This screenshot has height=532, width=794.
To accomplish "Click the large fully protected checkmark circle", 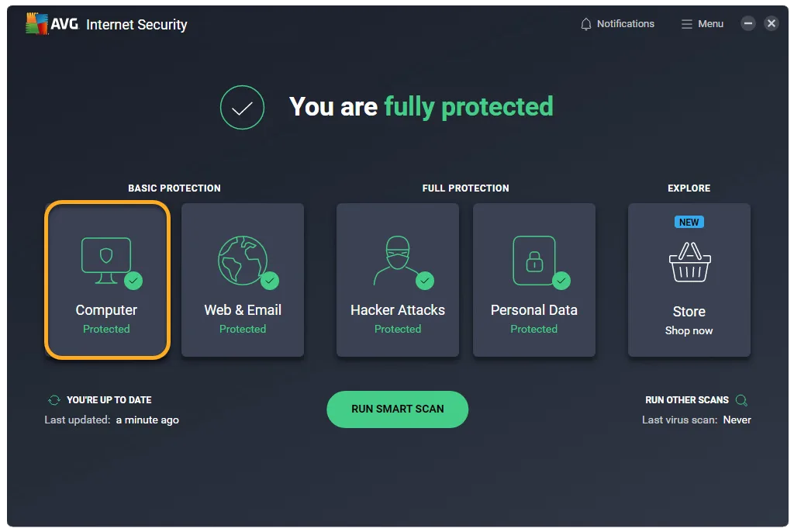I will (x=242, y=108).
